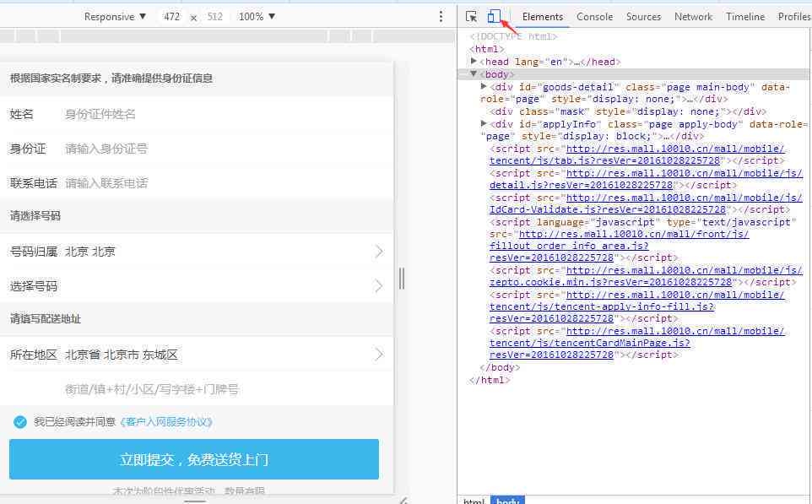
Task: Click the viewport height field 512
Action: click(x=215, y=17)
